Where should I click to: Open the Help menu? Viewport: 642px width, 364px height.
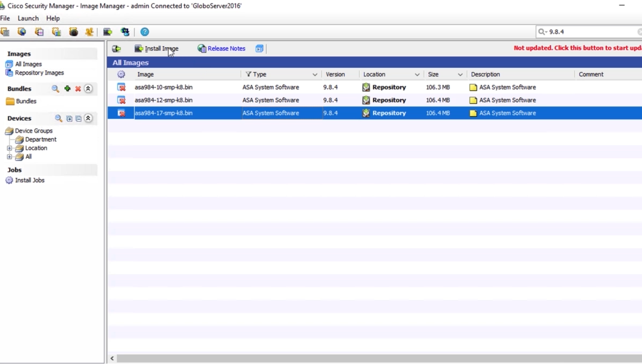point(53,18)
